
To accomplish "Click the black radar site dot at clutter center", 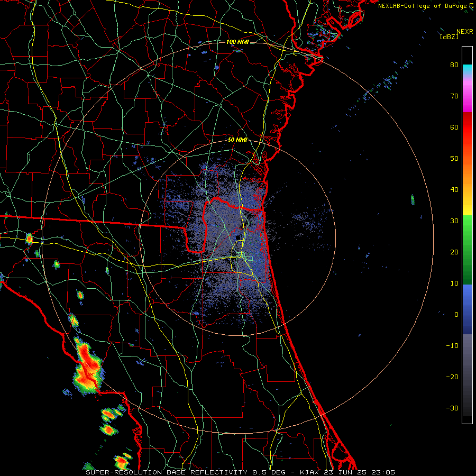I will [238, 237].
